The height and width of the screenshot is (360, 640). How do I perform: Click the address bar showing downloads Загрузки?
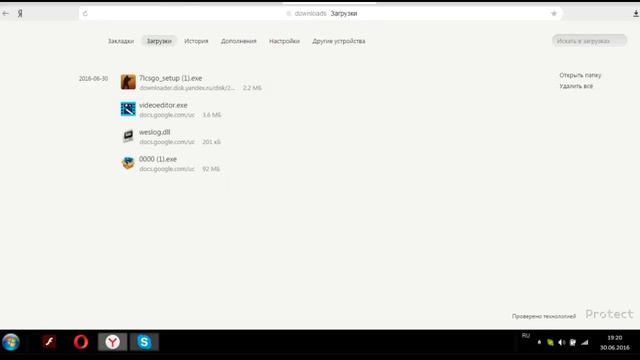point(321,13)
